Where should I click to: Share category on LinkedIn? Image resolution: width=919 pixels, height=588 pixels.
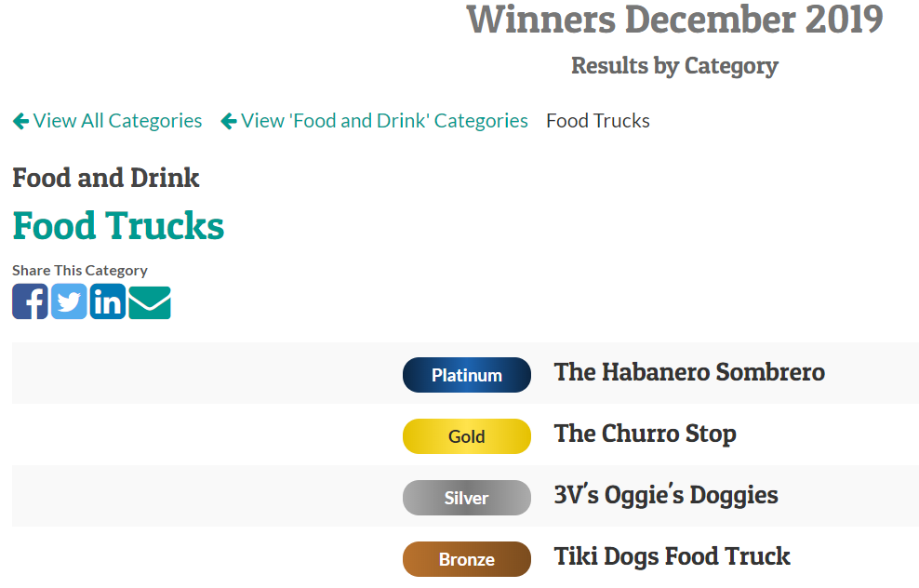pos(108,301)
